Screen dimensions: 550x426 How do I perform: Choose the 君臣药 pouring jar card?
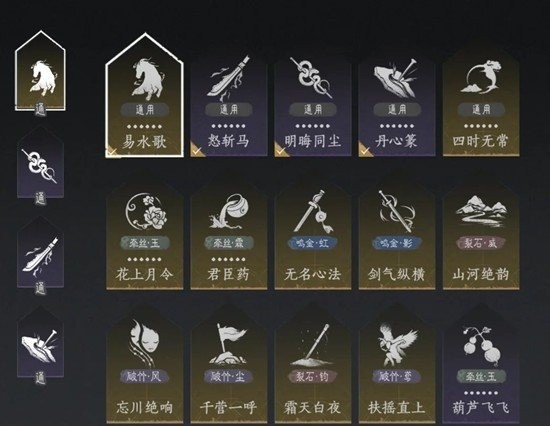click(x=228, y=235)
